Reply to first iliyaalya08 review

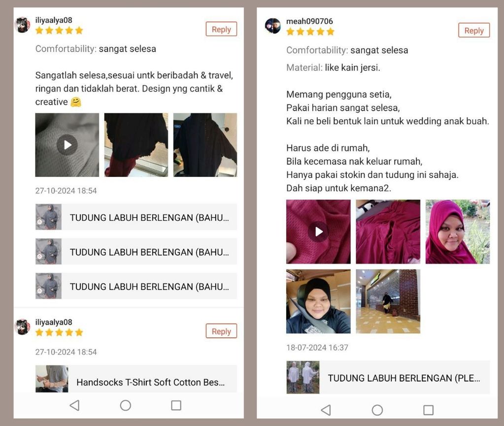221,29
